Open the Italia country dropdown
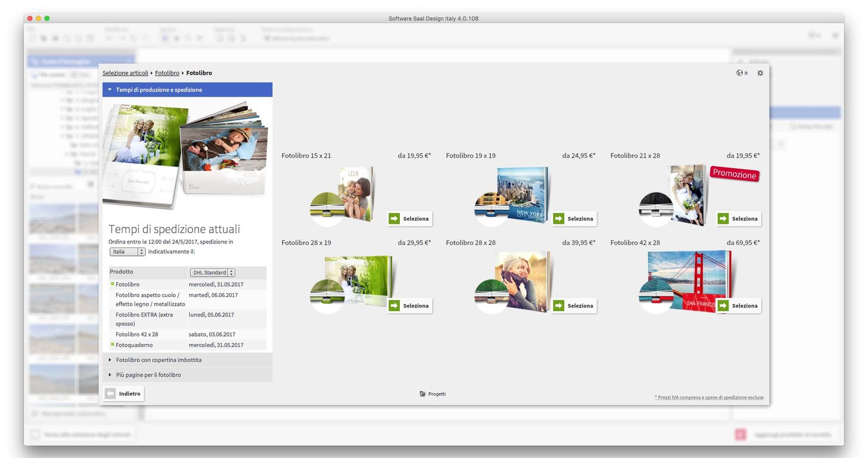This screenshot has width=868, height=458. [x=127, y=252]
